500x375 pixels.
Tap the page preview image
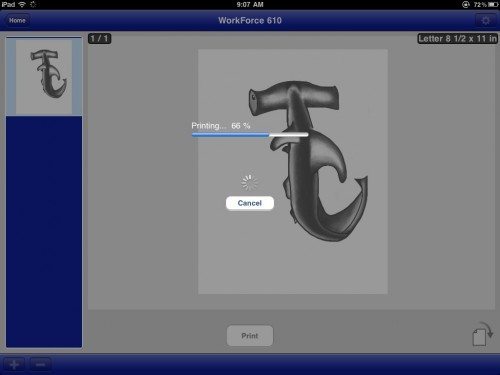293,172
